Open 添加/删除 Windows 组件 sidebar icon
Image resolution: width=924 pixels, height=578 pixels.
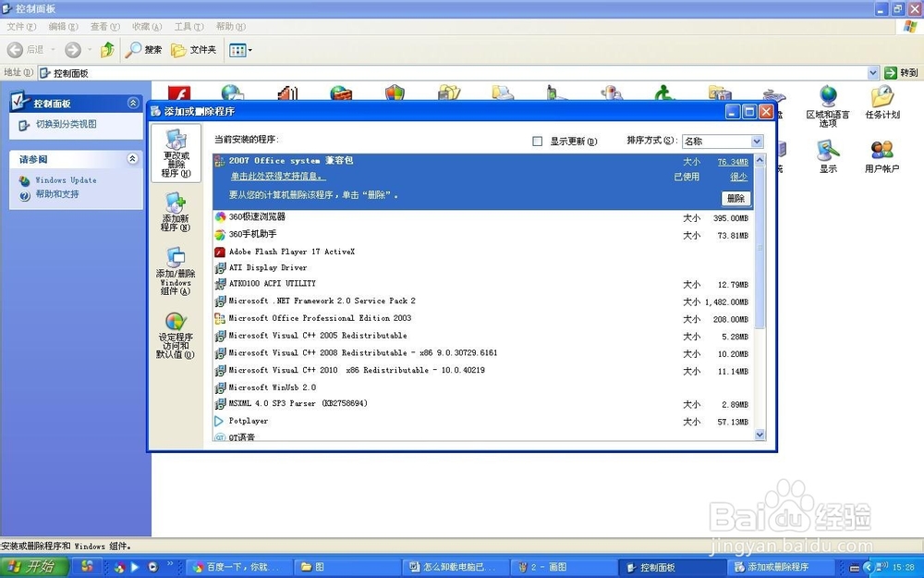(176, 271)
